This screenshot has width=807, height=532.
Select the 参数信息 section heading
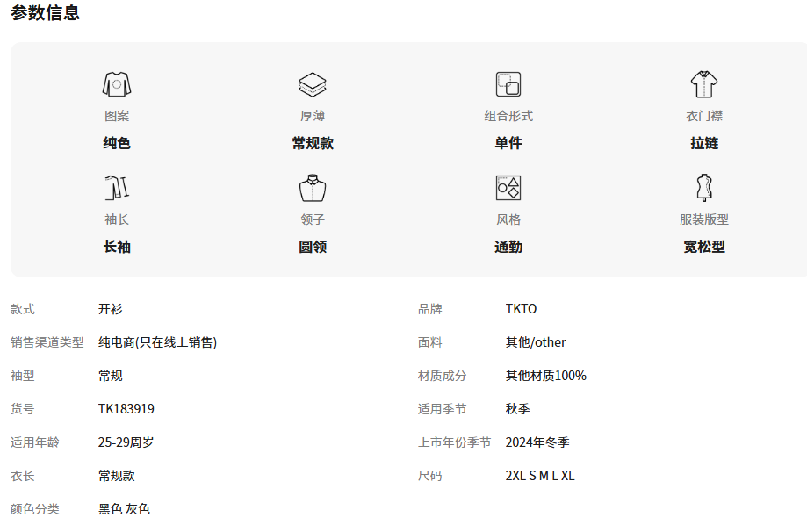point(45,13)
